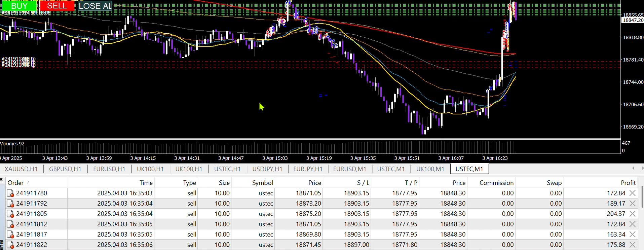Click the order icon beside 241911817
Viewport: 644px width, 250px height.
click(10, 234)
